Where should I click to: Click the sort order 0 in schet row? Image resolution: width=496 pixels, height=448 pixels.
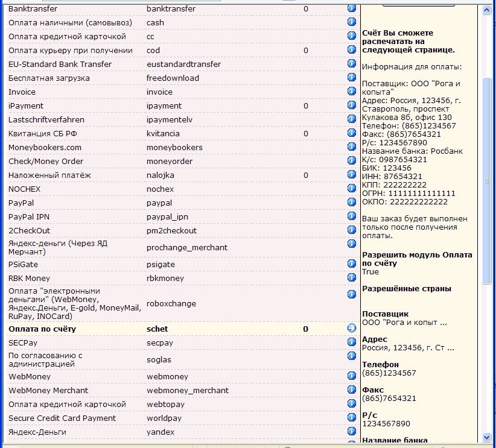(305, 329)
